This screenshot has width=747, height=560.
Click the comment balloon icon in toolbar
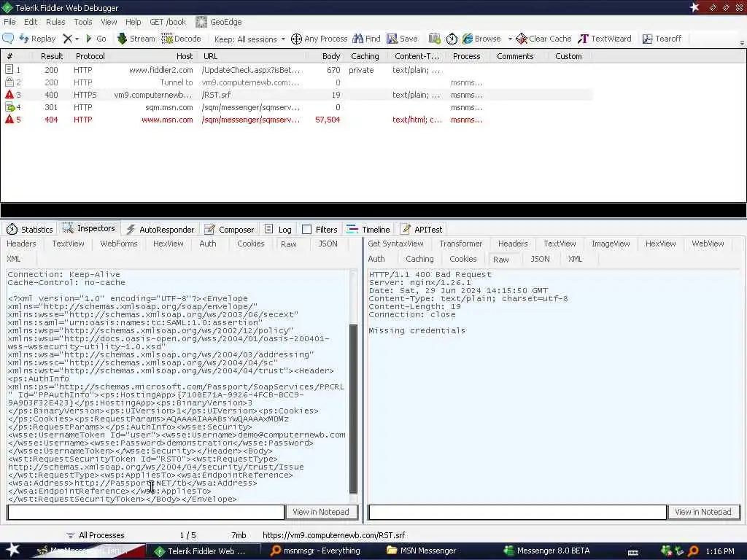8,39
